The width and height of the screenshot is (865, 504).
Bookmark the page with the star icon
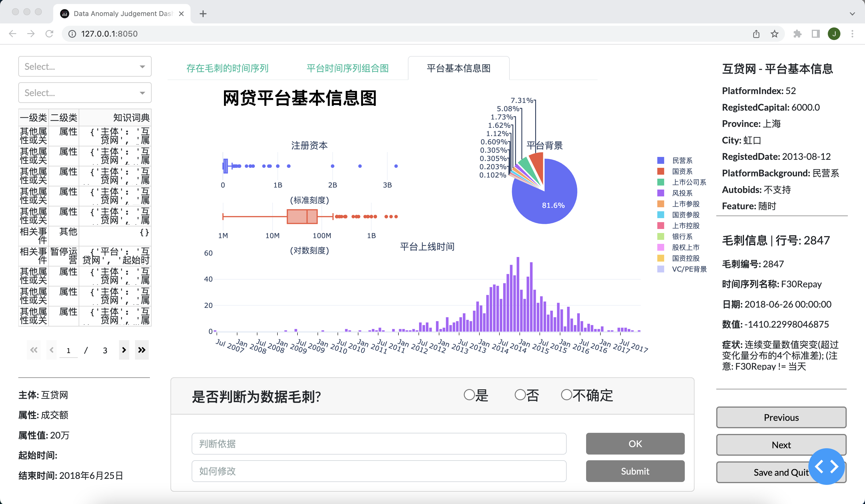coord(774,34)
